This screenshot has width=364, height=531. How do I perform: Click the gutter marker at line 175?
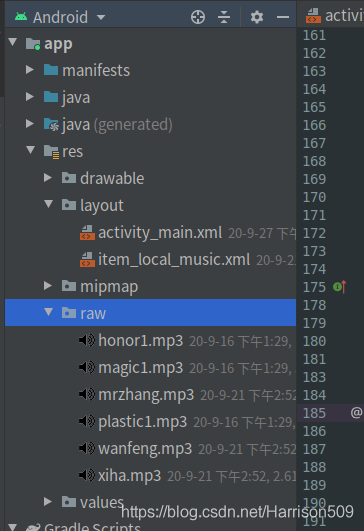pos(340,287)
